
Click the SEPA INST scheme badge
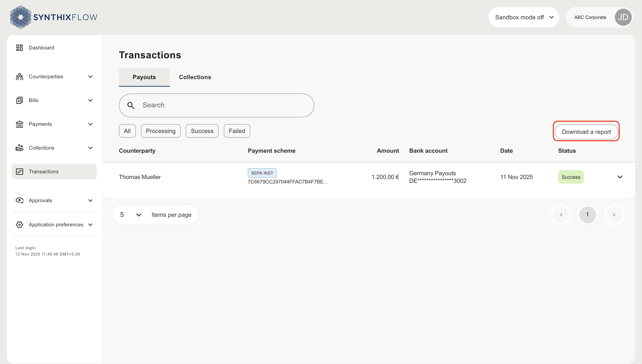pyautogui.click(x=262, y=173)
